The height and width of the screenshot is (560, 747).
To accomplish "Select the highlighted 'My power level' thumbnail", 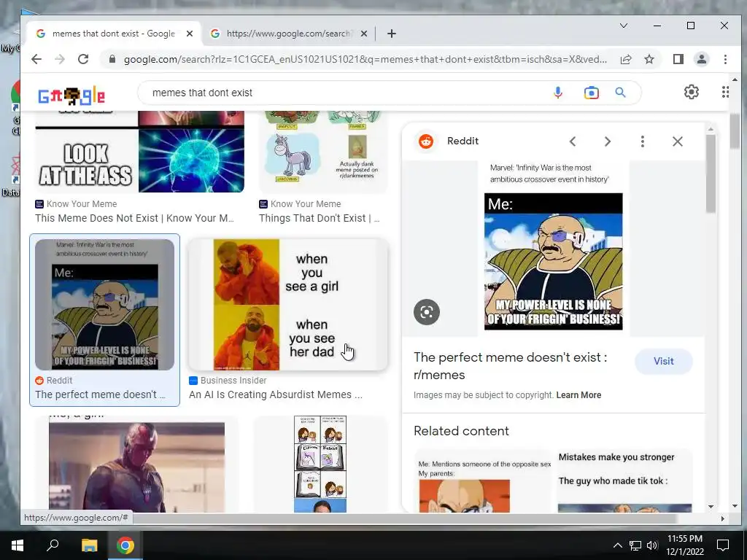I will 104,304.
